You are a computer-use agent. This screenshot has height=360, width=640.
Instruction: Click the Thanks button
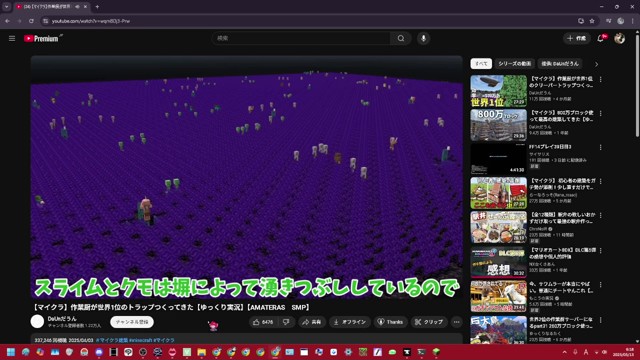(x=390, y=322)
